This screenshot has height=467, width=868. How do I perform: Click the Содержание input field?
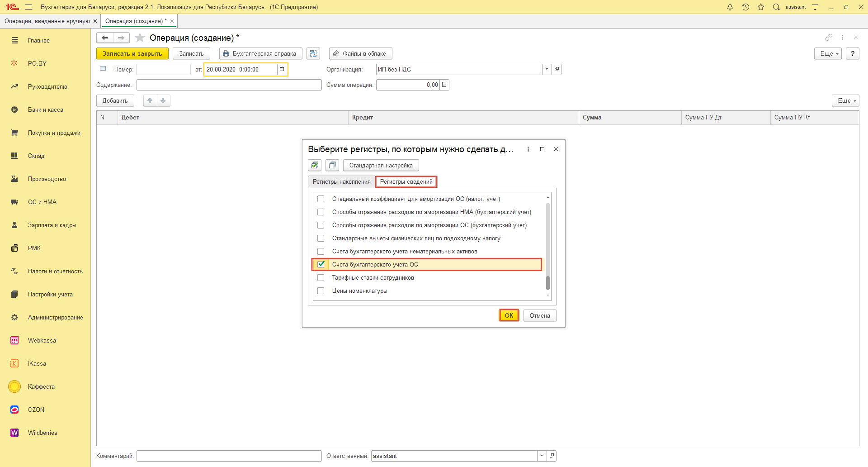pos(229,85)
